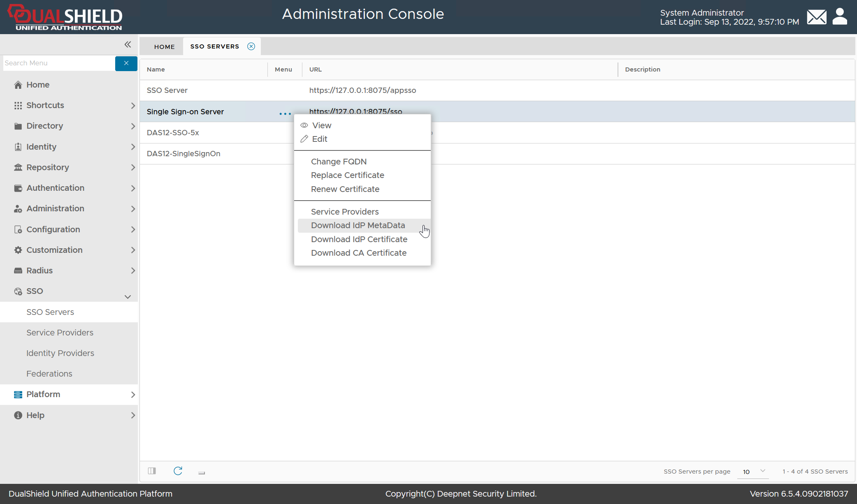Open Identity Providers in sidebar

[x=60, y=353]
